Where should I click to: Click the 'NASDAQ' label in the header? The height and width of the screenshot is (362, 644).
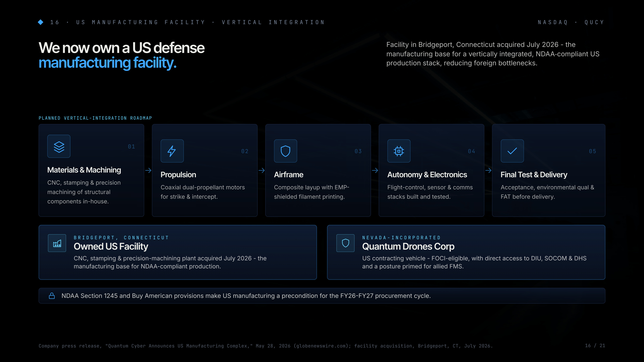point(553,22)
